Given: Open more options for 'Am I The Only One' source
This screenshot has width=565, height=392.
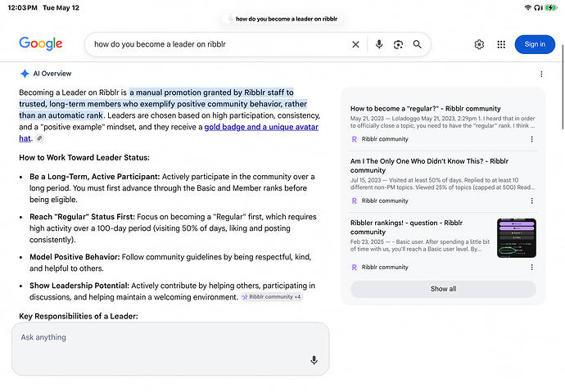Looking at the screenshot, I should click(x=532, y=201).
